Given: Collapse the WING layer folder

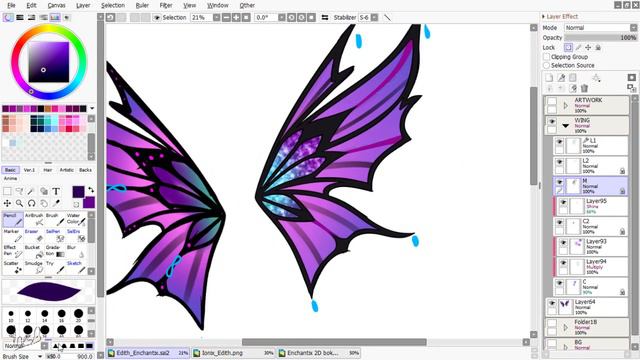Looking at the screenshot, I should pyautogui.click(x=566, y=126).
